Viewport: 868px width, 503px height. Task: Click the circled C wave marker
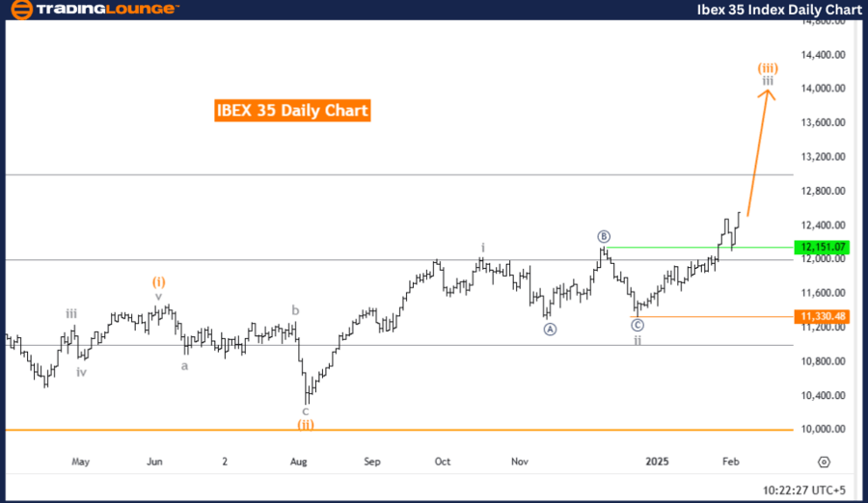(637, 326)
